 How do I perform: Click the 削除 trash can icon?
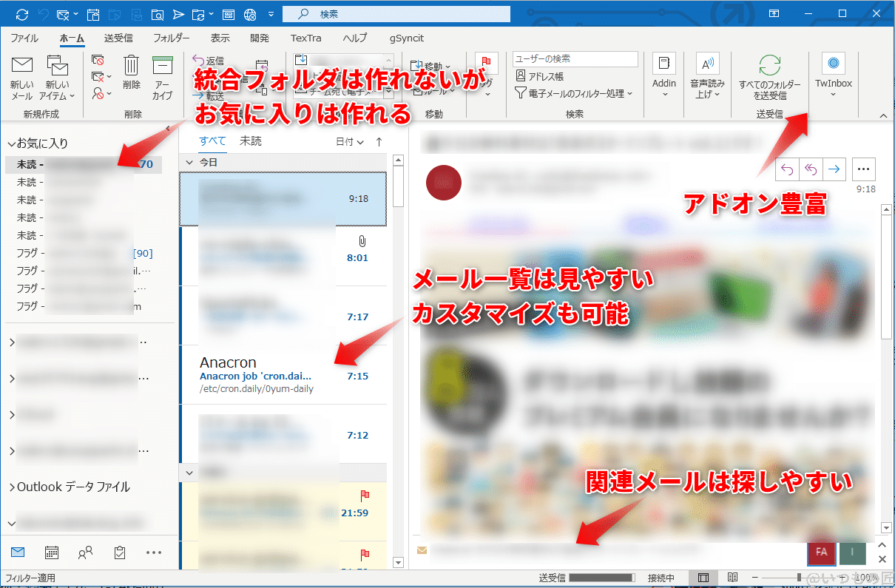[x=132, y=72]
